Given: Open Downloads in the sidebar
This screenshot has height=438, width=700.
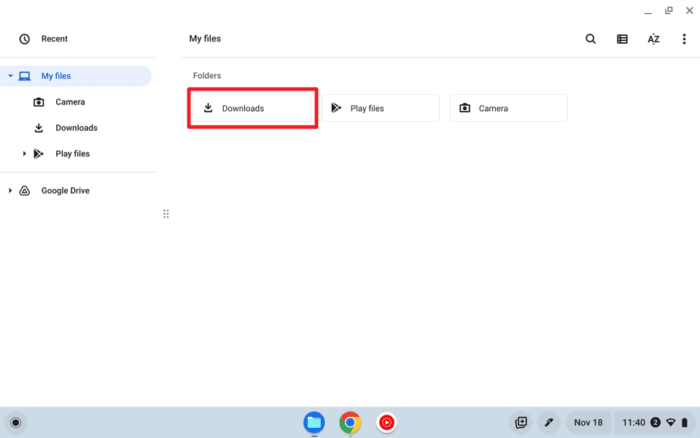Looking at the screenshot, I should 78,128.
